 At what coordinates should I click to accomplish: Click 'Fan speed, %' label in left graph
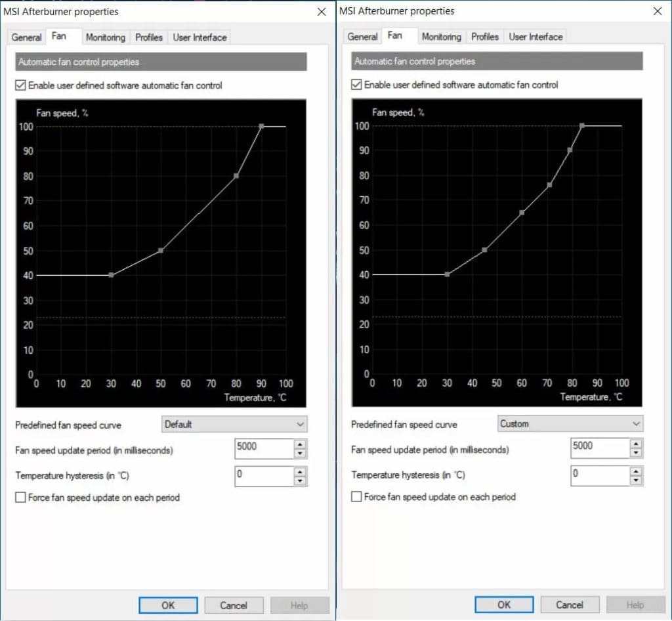click(62, 113)
